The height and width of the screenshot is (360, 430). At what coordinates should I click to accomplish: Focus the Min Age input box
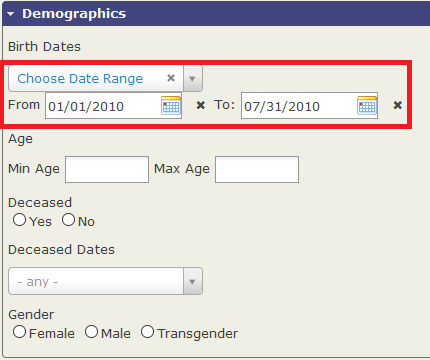(107, 169)
